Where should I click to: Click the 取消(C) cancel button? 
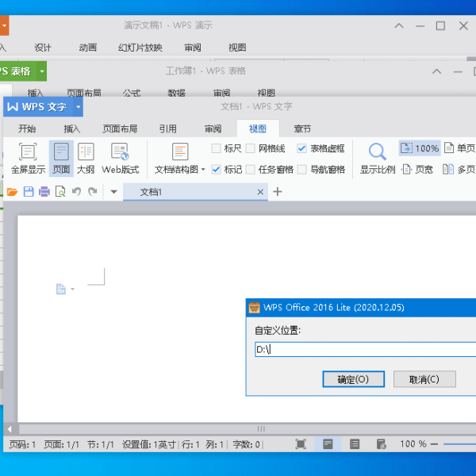(x=424, y=379)
